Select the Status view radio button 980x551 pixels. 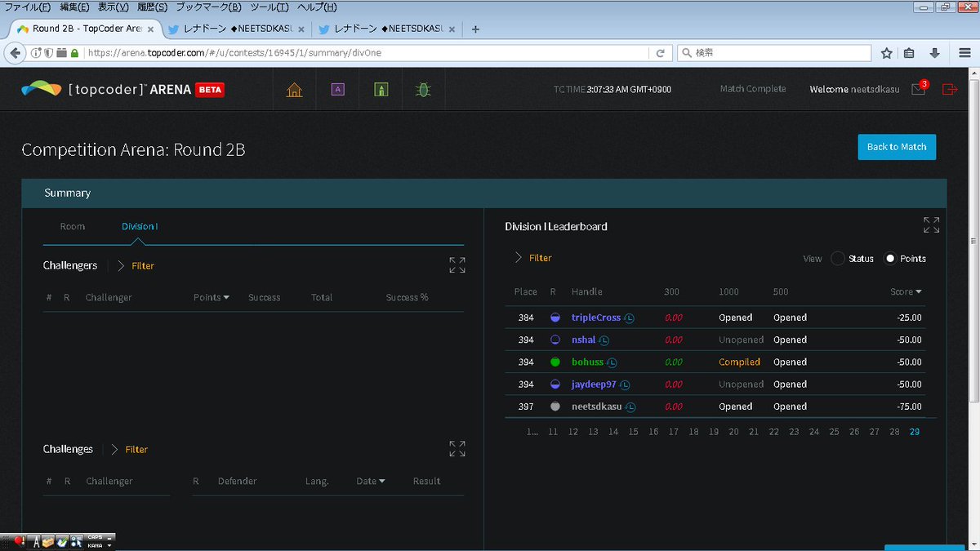838,258
